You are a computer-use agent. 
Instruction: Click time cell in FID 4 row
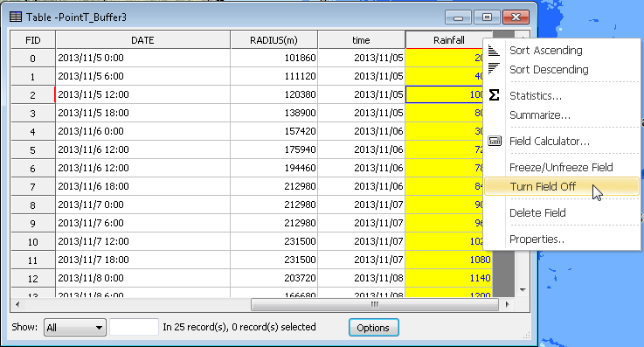pos(362,131)
